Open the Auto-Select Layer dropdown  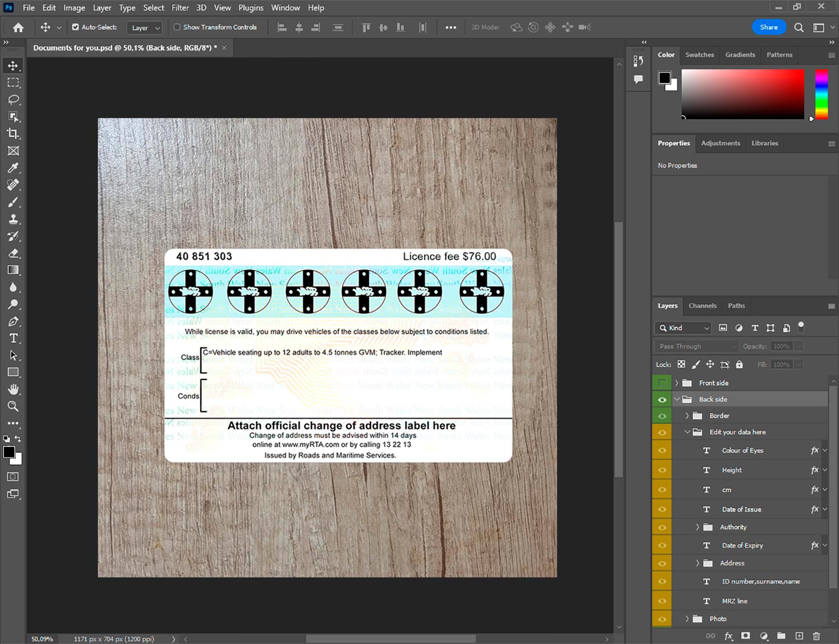(145, 28)
